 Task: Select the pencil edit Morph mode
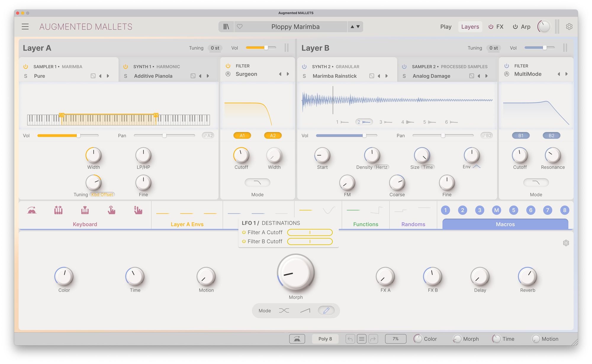pos(326,310)
